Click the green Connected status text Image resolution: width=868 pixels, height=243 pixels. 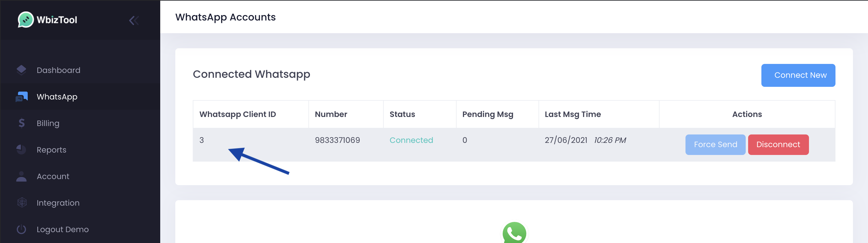tap(411, 140)
